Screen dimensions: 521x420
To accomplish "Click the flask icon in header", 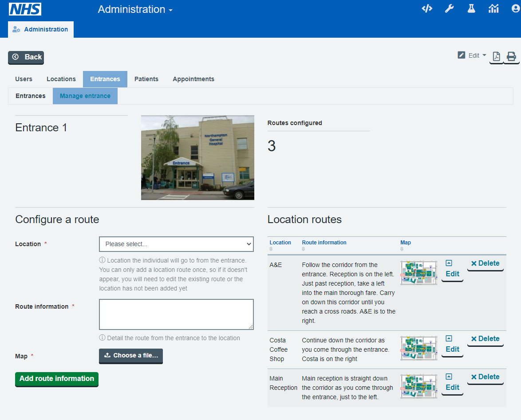I will tap(471, 9).
